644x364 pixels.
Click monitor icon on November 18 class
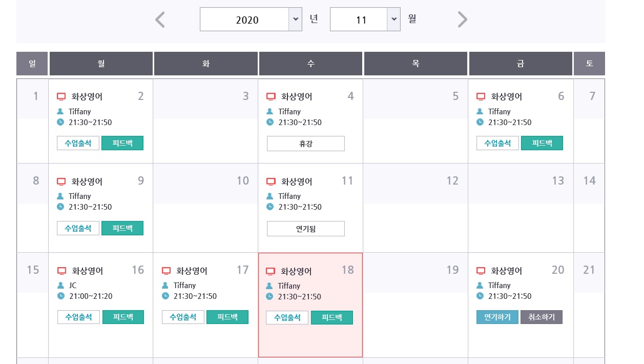coord(271,271)
